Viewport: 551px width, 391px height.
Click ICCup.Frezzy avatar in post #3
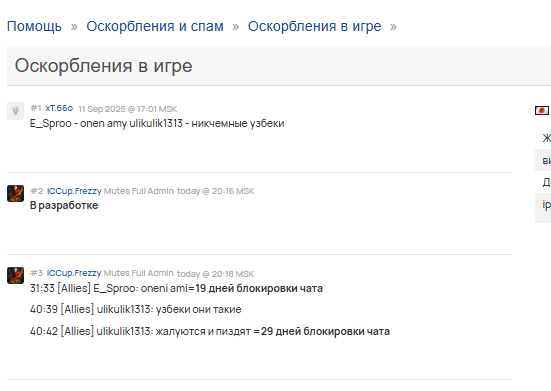pyautogui.click(x=15, y=275)
